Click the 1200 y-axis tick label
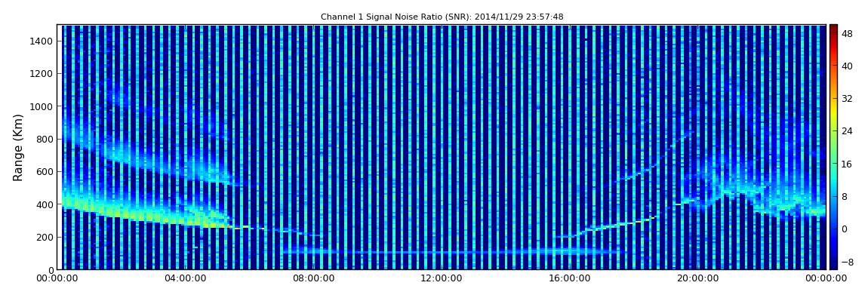Viewport: 868px width, 307px height. [x=42, y=74]
